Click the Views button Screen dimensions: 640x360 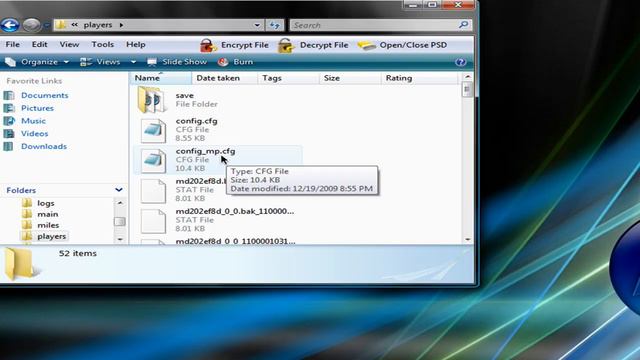pyautogui.click(x=100, y=62)
